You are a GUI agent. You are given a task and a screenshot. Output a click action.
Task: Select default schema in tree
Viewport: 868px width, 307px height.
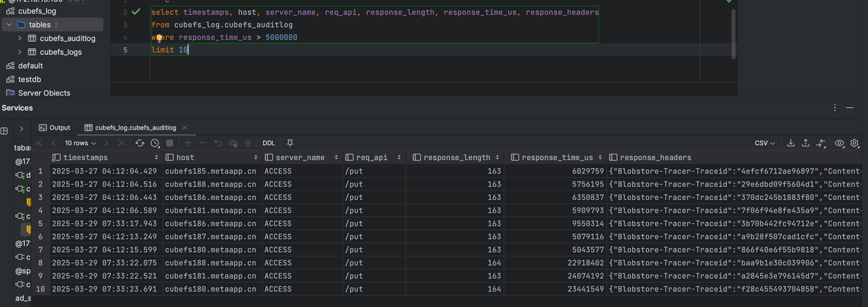[x=31, y=66]
